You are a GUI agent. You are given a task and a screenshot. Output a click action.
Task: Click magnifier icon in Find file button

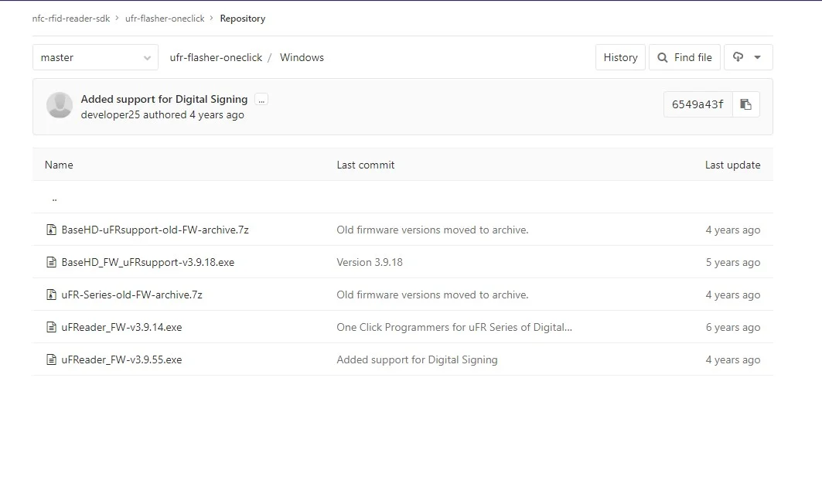pos(663,57)
